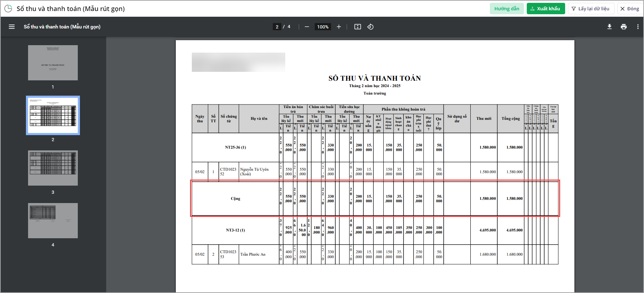Edit the 100% zoom level field
Image resolution: width=644 pixels, height=293 pixels.
[x=323, y=27]
